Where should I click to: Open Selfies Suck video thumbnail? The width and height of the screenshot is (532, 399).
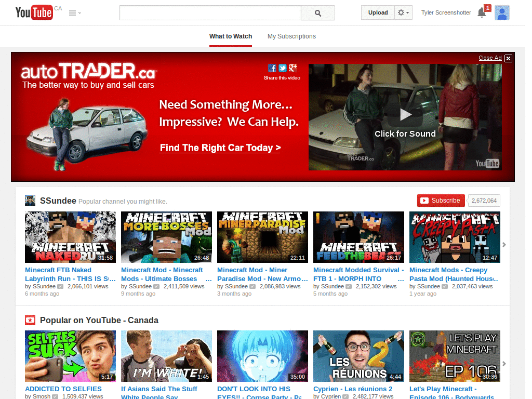(70, 356)
